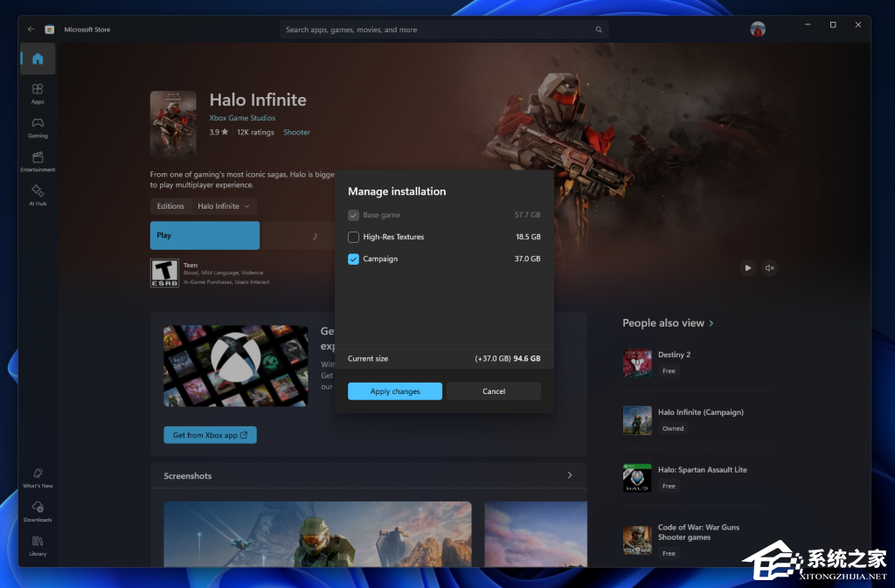Expand People also view chevron
Screen dimensions: 895x588
(711, 322)
